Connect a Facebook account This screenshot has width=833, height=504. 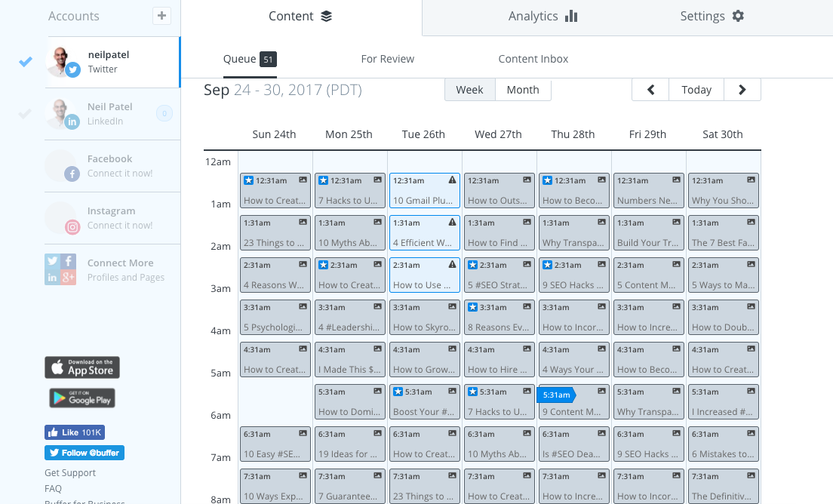click(x=112, y=166)
